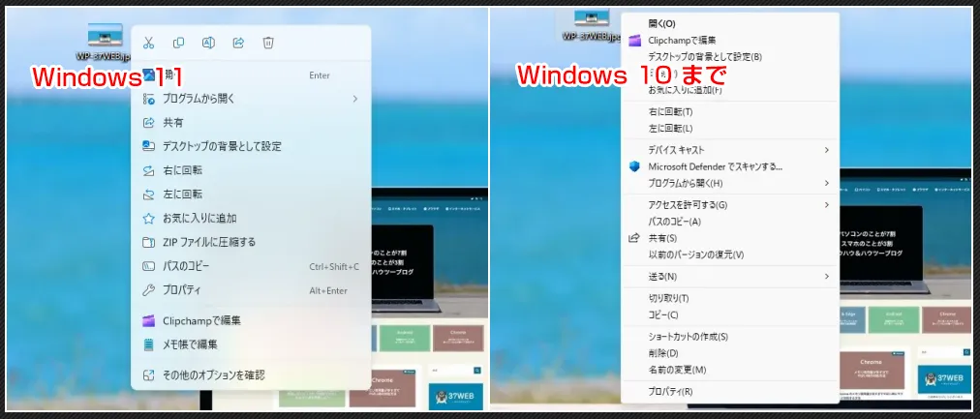Click お気に入りに追加 star item in Windows 11 menu
Screen dimensions: 980x419
click(x=199, y=219)
